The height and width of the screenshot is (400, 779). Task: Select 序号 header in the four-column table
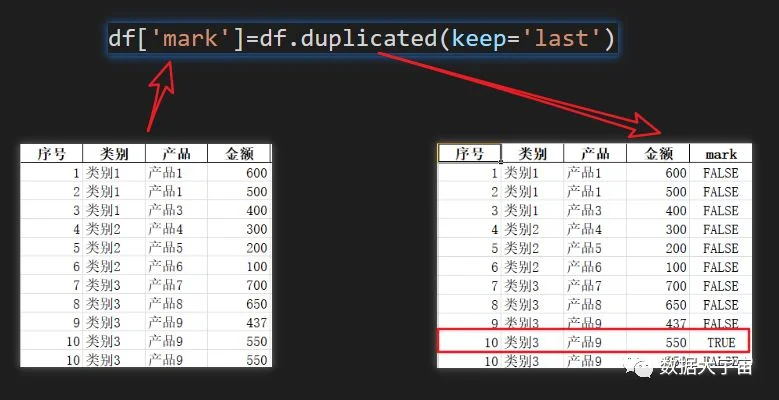pos(52,154)
